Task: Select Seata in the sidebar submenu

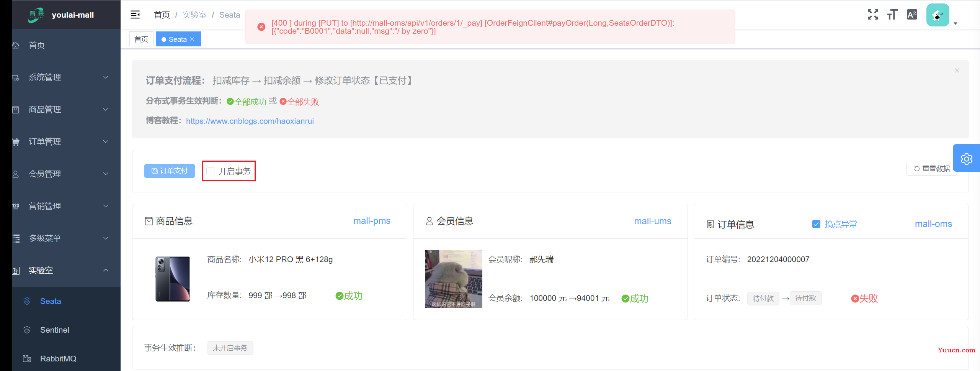Action: [x=66, y=301]
